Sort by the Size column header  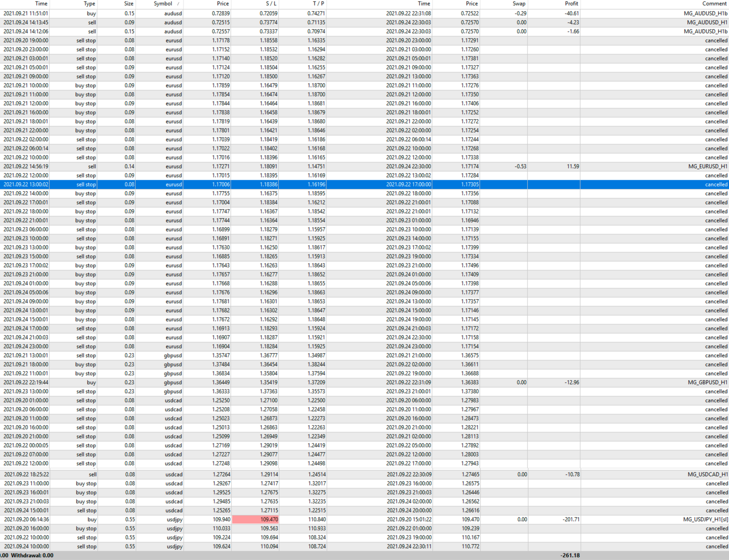click(x=128, y=4)
